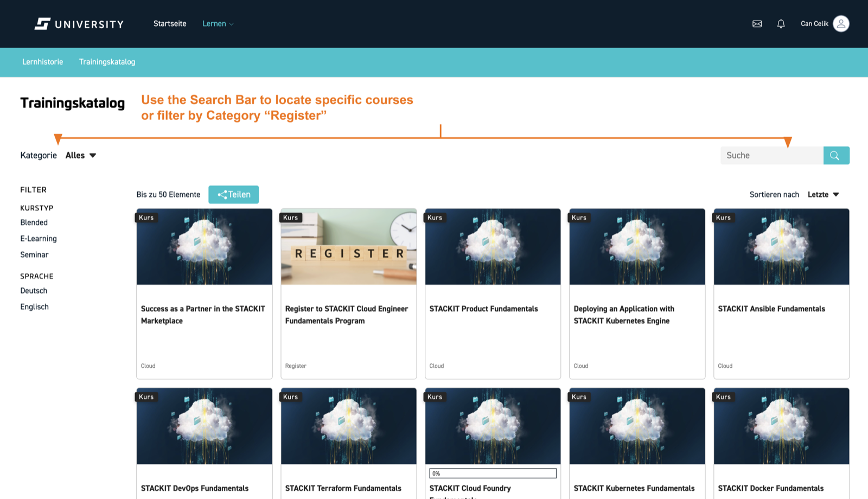Open the messages envelope icon
Image resolution: width=868 pixels, height=499 pixels.
tap(757, 24)
